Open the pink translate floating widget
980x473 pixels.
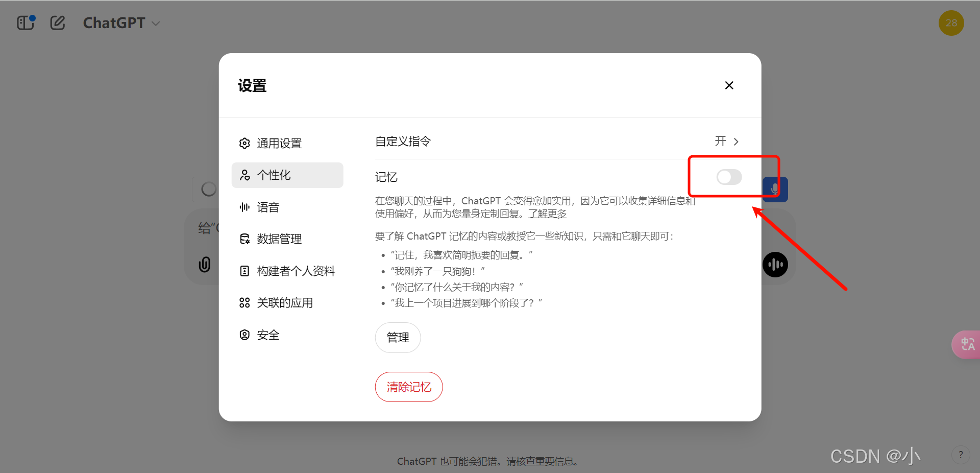(x=966, y=345)
